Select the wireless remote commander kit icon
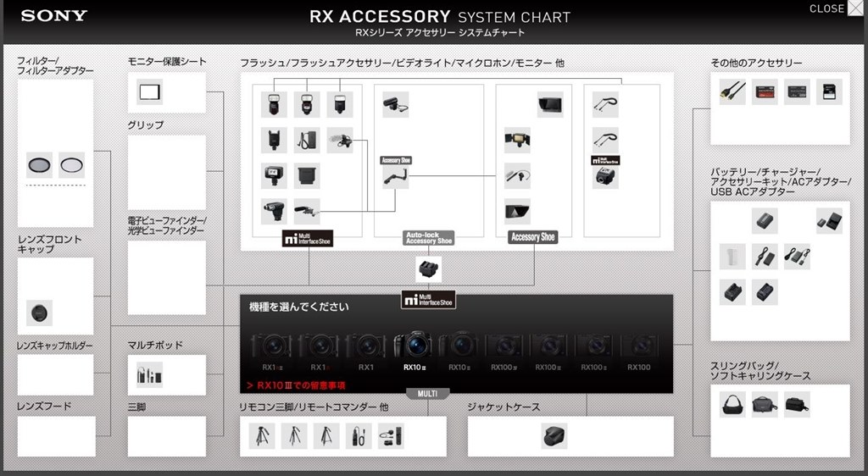The height and width of the screenshot is (476, 868). click(x=391, y=436)
